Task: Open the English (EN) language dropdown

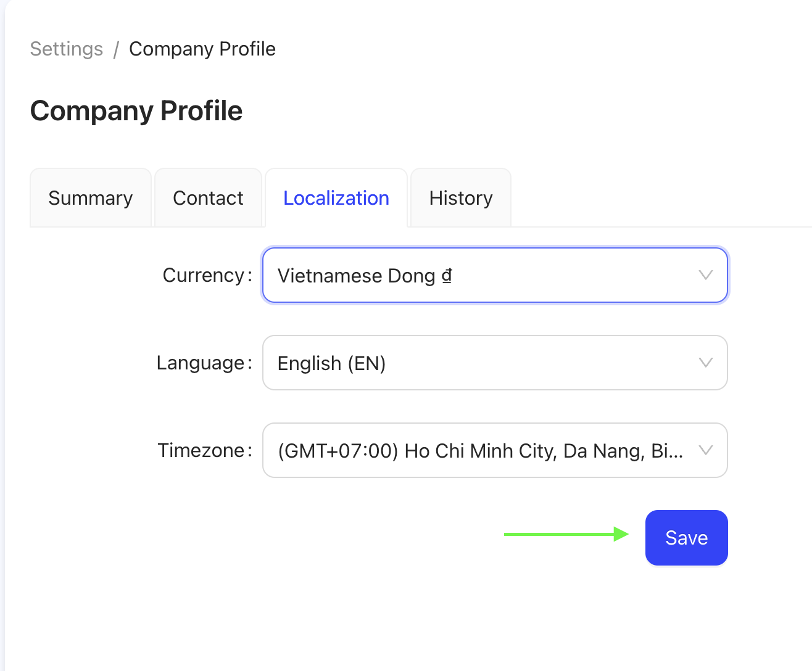Action: click(x=481, y=363)
